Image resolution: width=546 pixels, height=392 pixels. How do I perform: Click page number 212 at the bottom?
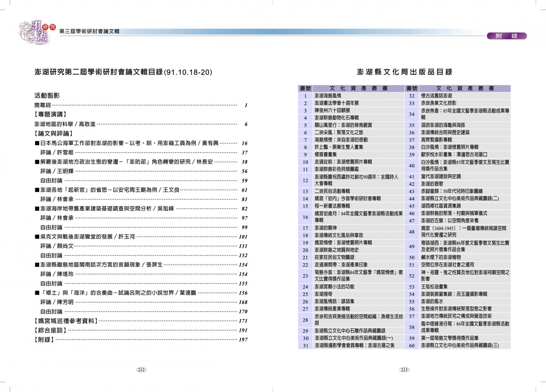141,370
